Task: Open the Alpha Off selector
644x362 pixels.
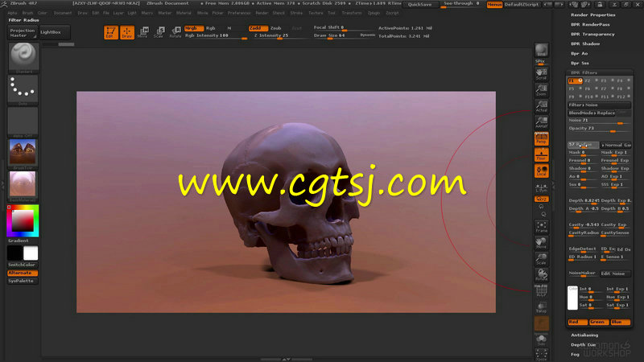Action: coord(23,121)
